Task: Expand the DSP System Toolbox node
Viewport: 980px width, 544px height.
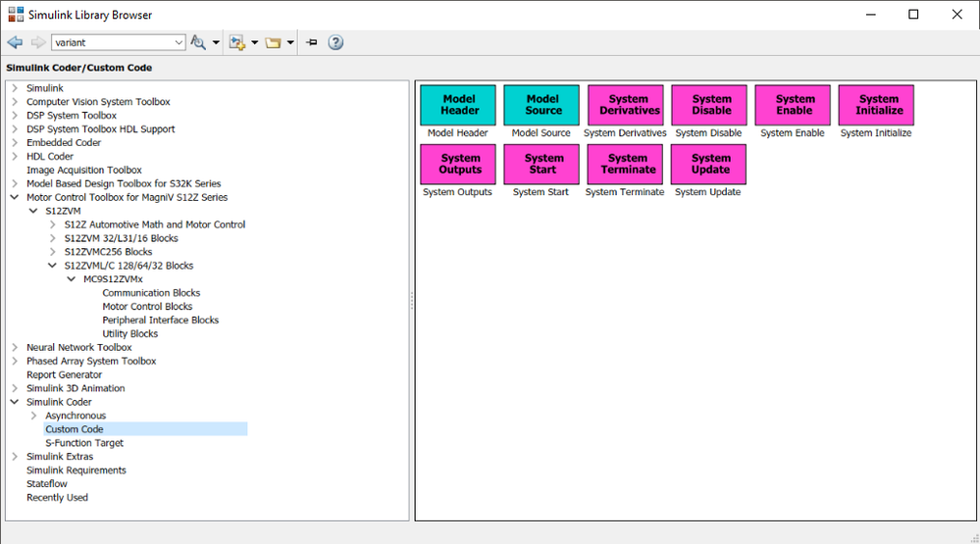Action: (x=15, y=116)
